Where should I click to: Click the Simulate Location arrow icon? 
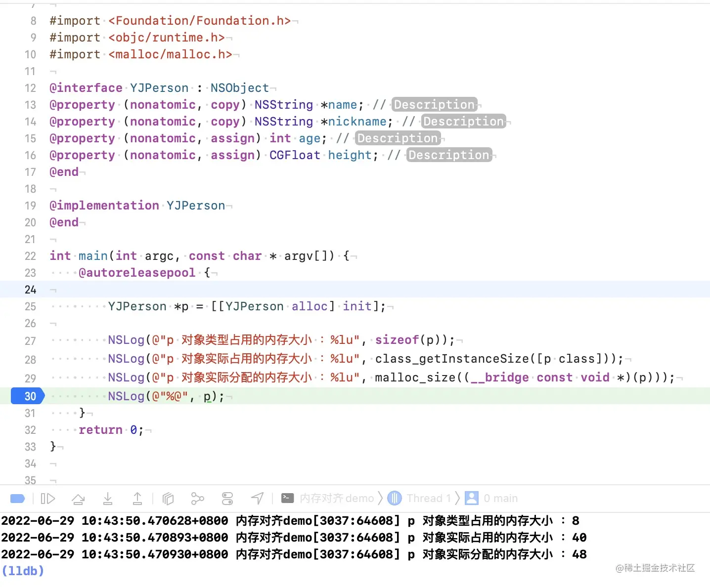[x=257, y=499]
